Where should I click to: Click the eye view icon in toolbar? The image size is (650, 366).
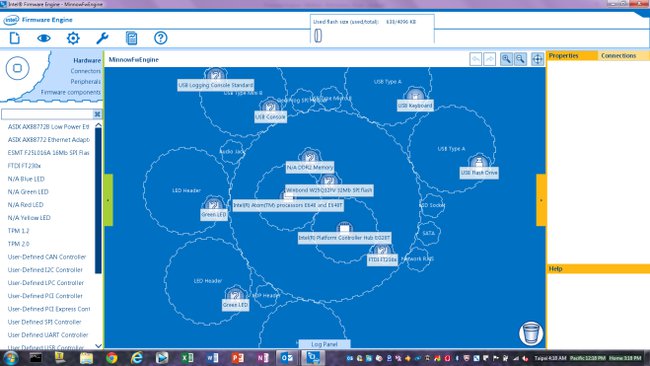pos(44,38)
